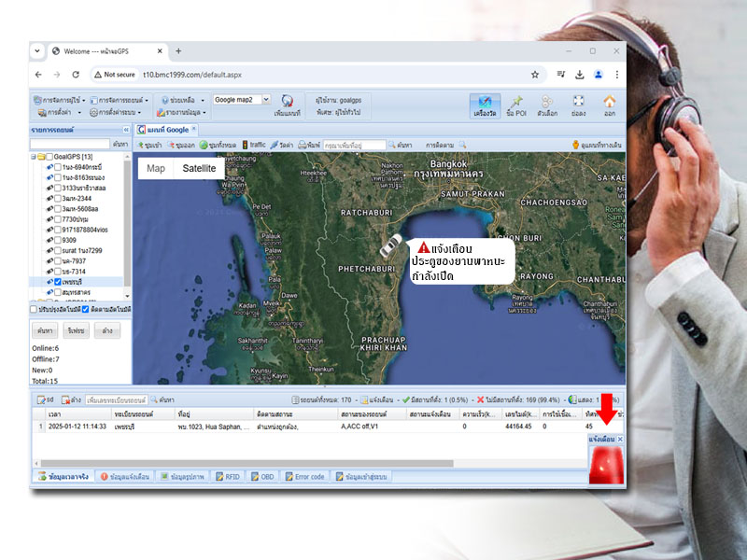Click the magnifier next to การติดตาม

point(462,145)
